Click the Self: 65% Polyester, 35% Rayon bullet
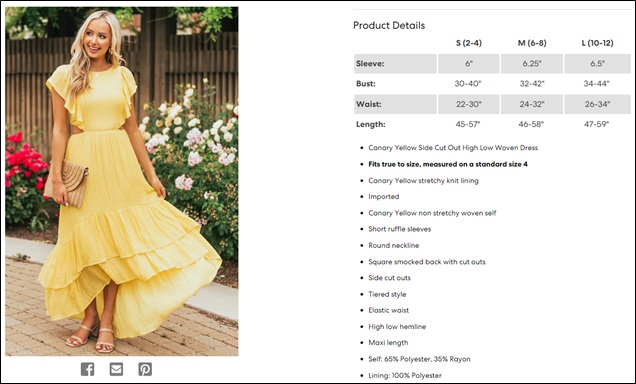This screenshot has width=636, height=384. coord(419,359)
